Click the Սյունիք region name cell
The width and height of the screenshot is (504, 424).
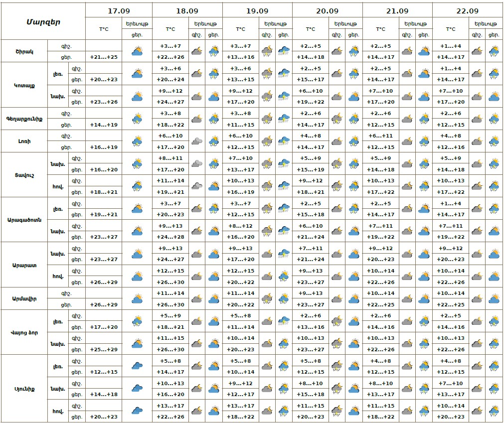(24, 389)
